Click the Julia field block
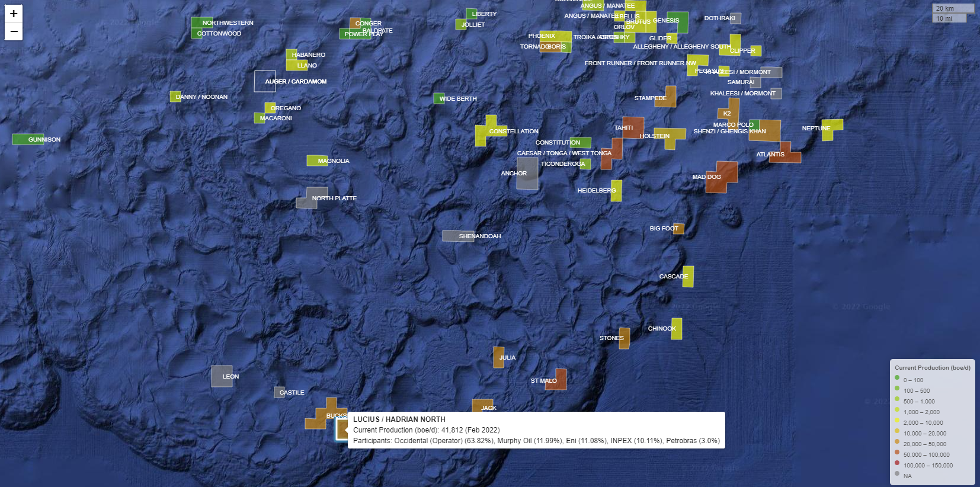The image size is (980, 487). coord(498,357)
